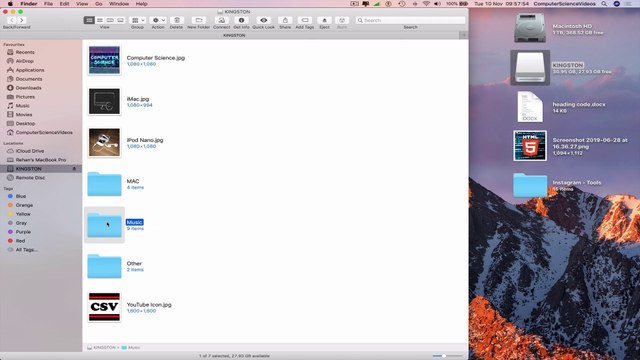640x360 pixels.
Task: Select the MAC folder
Action: pos(104,184)
